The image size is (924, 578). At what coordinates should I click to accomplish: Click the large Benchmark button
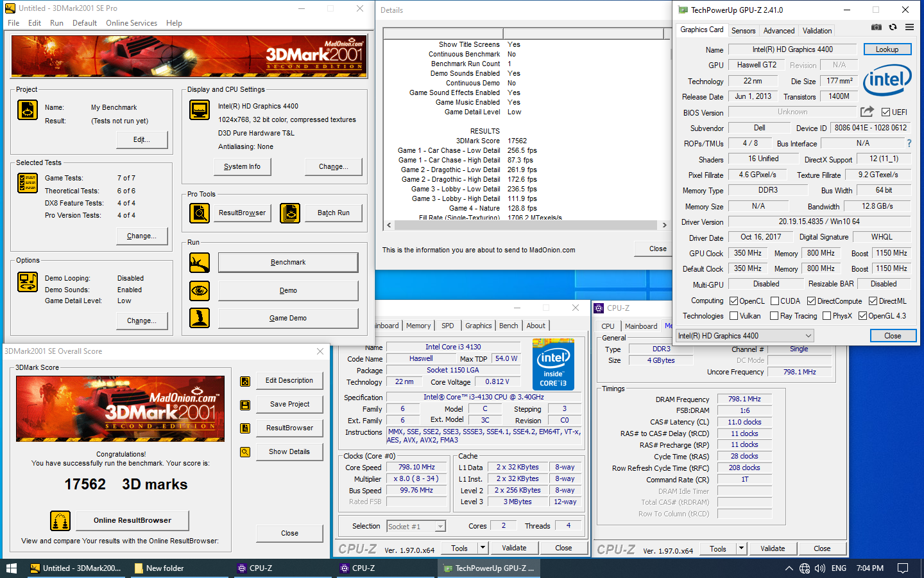pos(288,262)
